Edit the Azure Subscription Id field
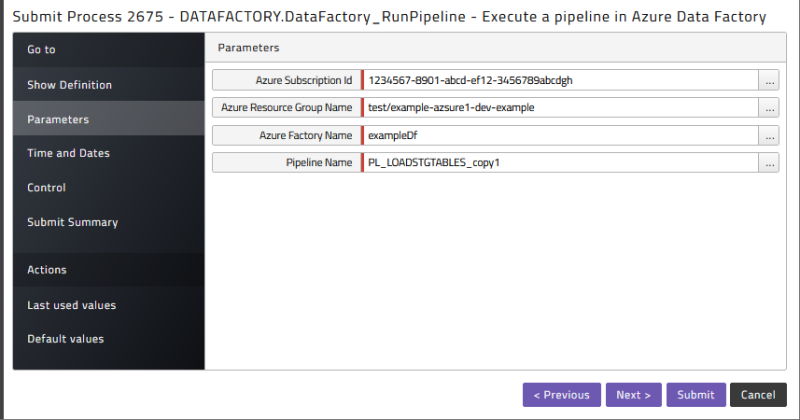Viewport: 800px width, 420px height. pyautogui.click(x=560, y=80)
